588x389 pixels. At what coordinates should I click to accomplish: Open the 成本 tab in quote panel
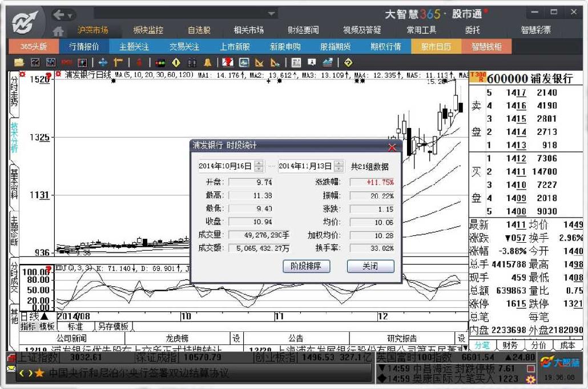[x=567, y=345]
